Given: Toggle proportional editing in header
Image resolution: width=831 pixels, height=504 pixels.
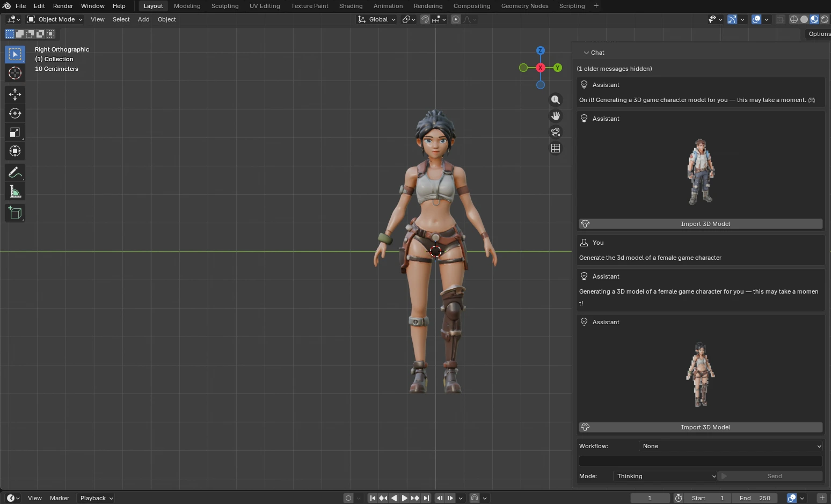Looking at the screenshot, I should point(456,19).
